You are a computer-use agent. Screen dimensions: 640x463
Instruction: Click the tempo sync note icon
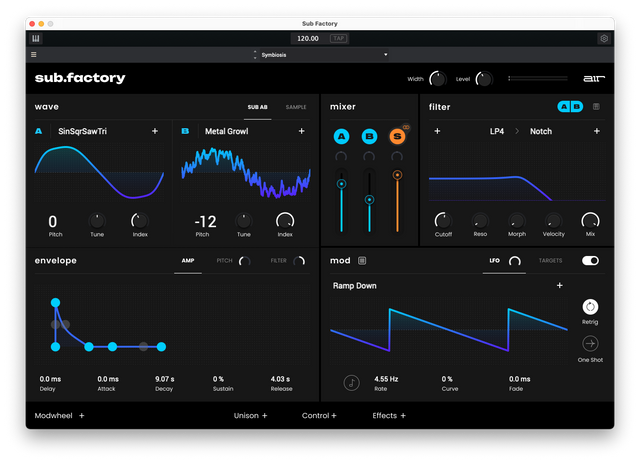coord(351,382)
